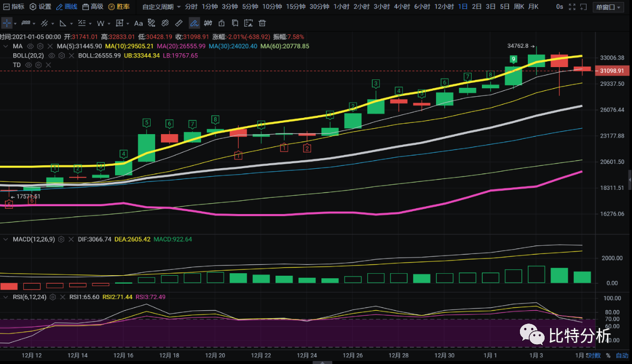
Task: Click the lock drawings icon
Action: (x=221, y=23)
